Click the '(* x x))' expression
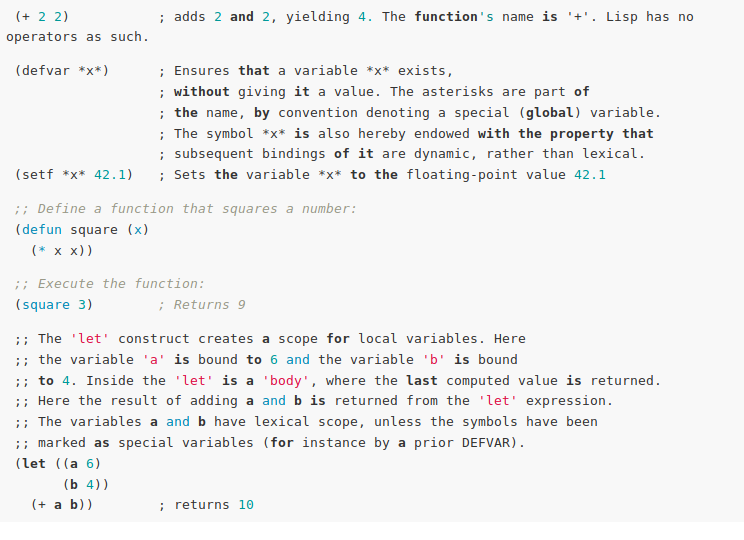744x540 pixels. (x=62, y=251)
